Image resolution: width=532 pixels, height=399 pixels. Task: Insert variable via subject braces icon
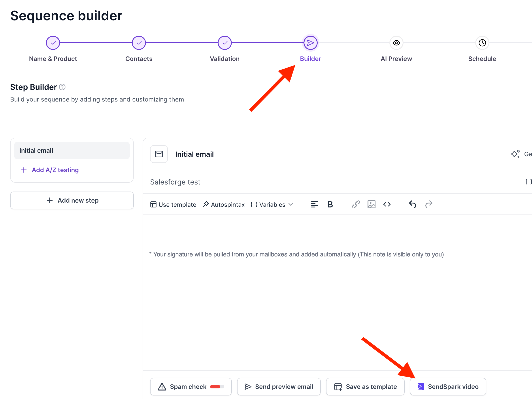pos(528,182)
